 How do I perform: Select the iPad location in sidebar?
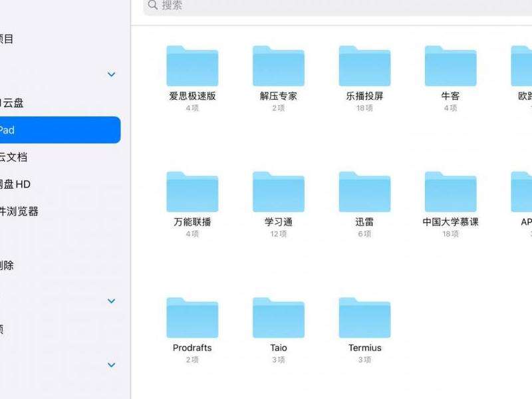pos(60,130)
